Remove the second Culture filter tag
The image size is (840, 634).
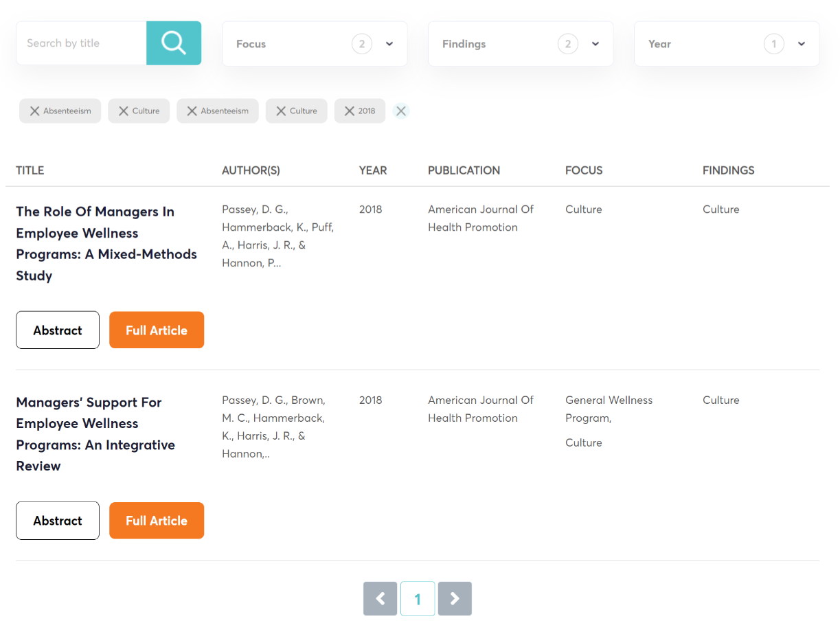click(281, 111)
